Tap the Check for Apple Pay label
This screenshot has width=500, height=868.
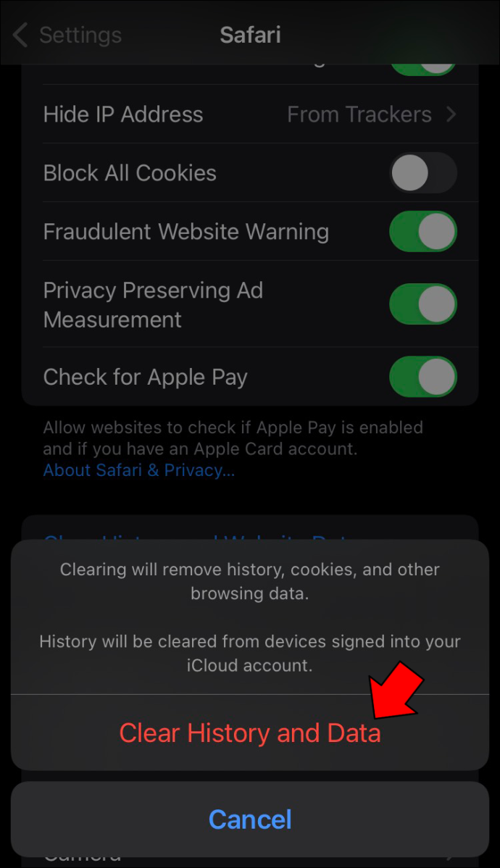tap(145, 377)
